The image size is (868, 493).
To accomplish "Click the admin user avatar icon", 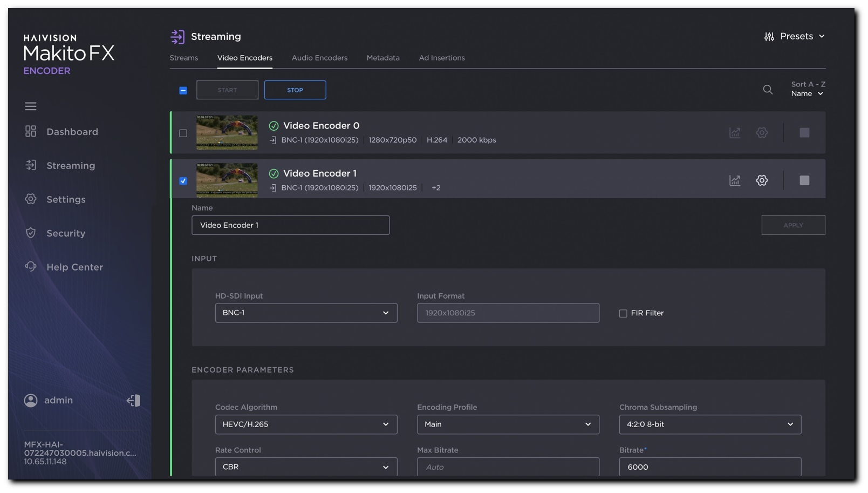I will (31, 400).
